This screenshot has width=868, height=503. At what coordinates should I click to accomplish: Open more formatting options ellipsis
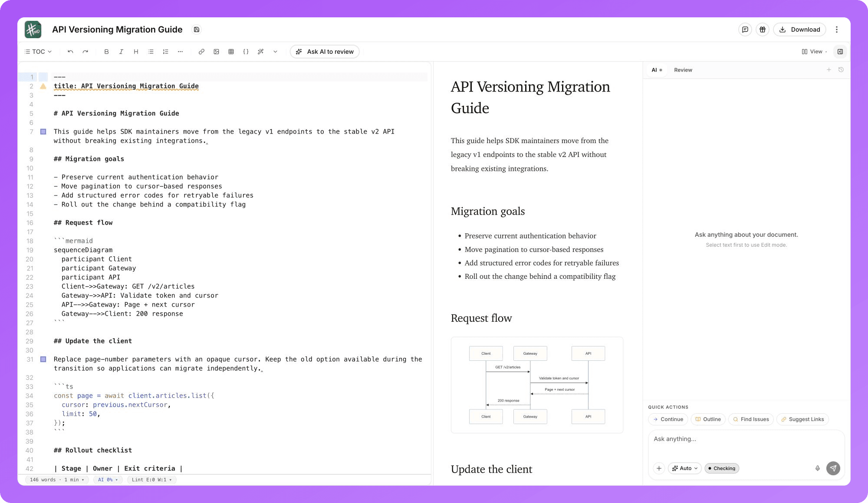[180, 52]
